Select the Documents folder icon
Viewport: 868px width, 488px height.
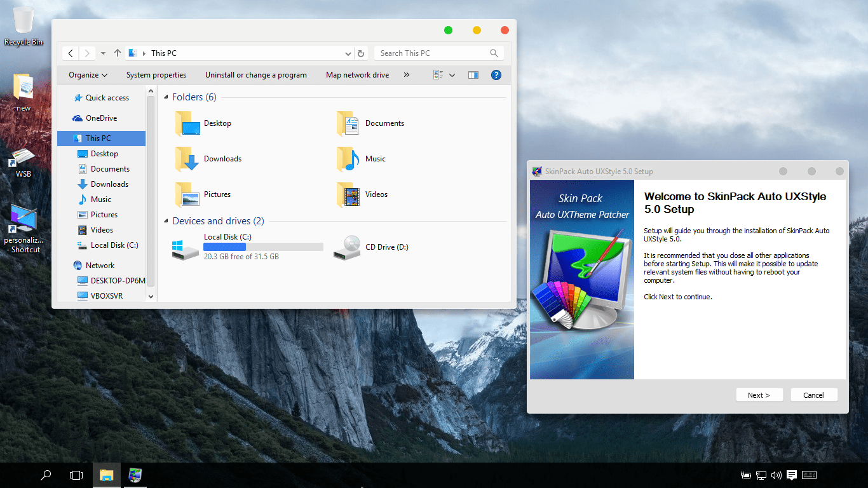click(349, 124)
